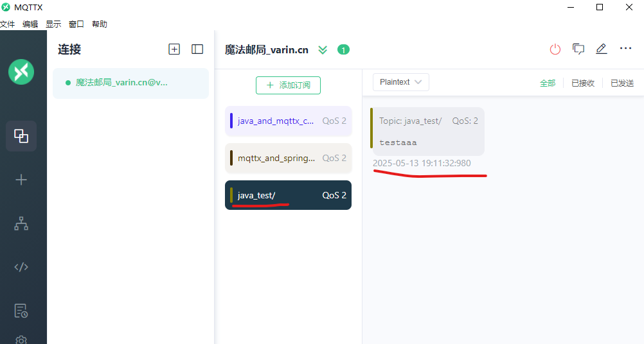Select the 魔法邮局_varin.cn@v... connection
Image resolution: width=644 pixels, height=344 pixels.
[x=130, y=83]
